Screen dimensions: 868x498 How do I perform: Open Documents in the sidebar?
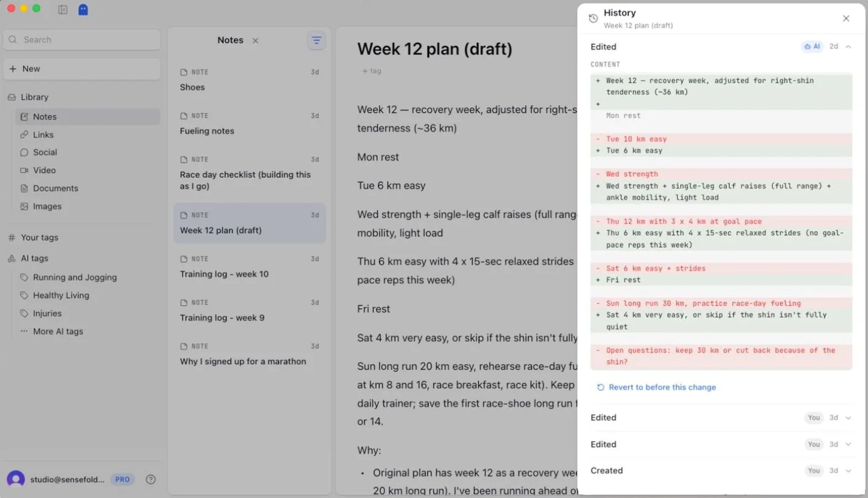coord(88,188)
